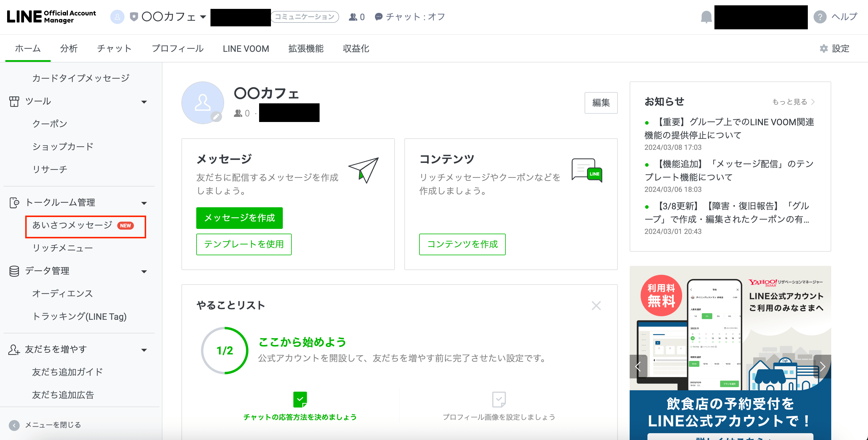The height and width of the screenshot is (440, 868).
Task: Collapse the トークルーム管理 section
Action: click(144, 203)
